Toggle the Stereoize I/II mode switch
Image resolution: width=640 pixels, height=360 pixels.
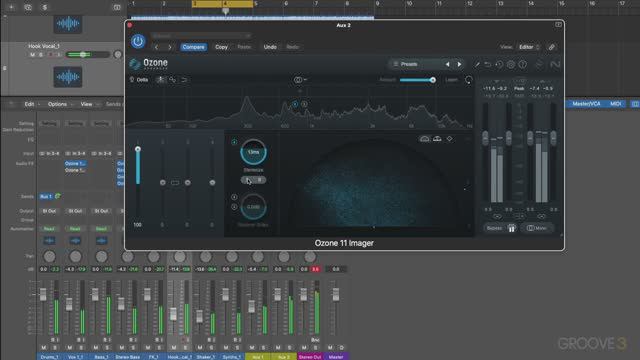[253, 180]
